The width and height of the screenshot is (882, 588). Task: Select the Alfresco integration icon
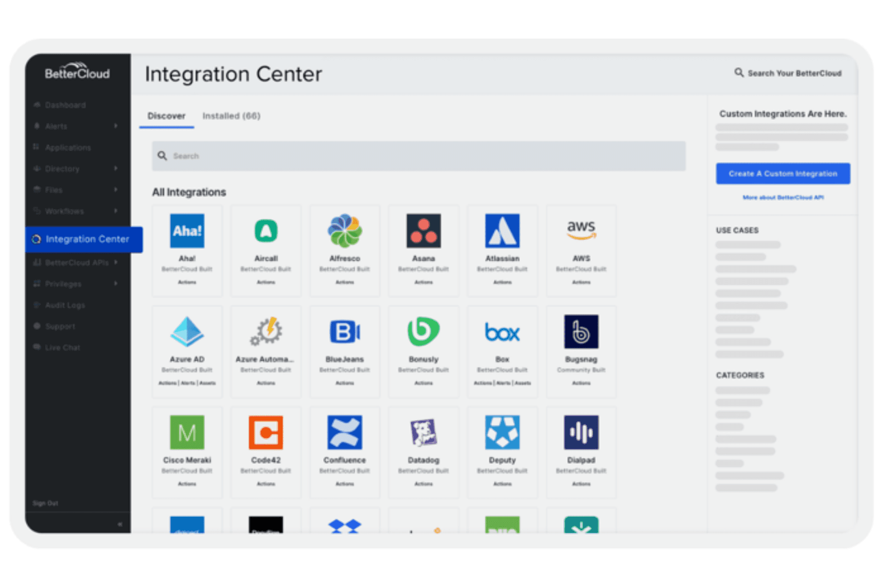point(345,231)
